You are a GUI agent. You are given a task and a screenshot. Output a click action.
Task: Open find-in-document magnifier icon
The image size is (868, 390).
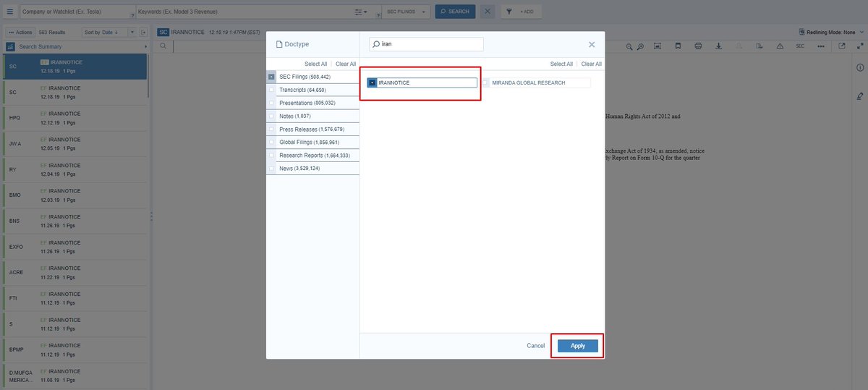[x=163, y=46]
